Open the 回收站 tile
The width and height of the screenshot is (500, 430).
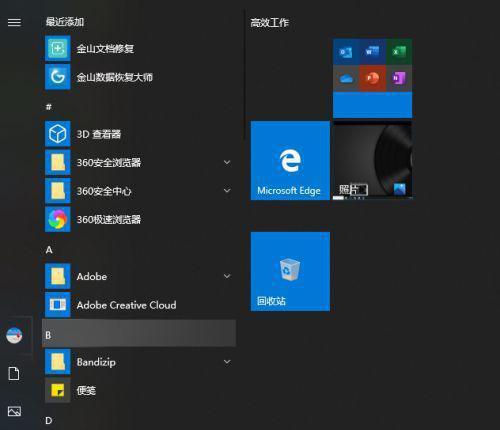[x=290, y=272]
